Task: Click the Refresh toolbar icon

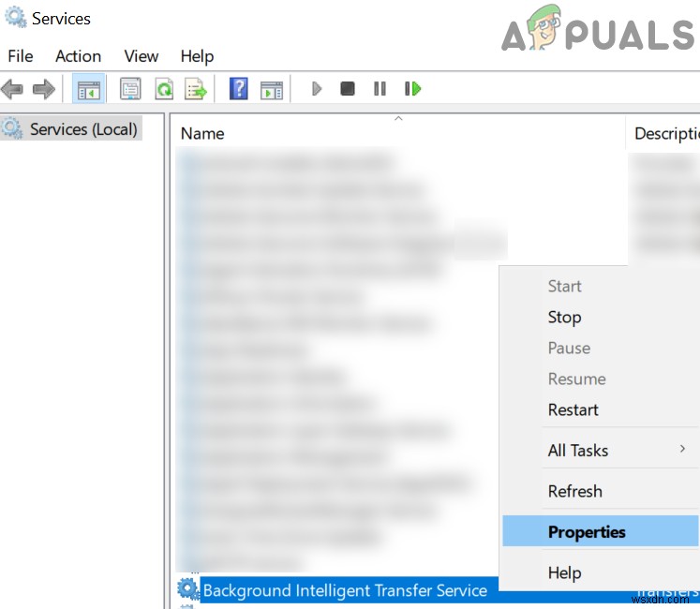Action: (164, 89)
